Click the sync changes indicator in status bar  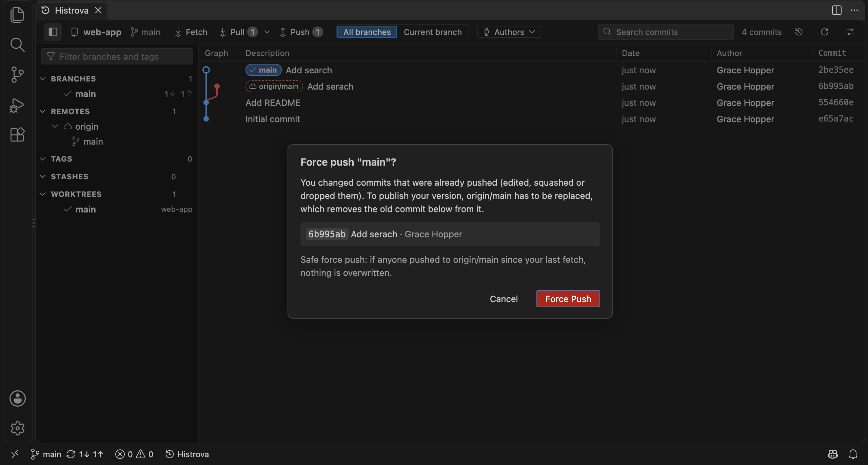point(85,454)
